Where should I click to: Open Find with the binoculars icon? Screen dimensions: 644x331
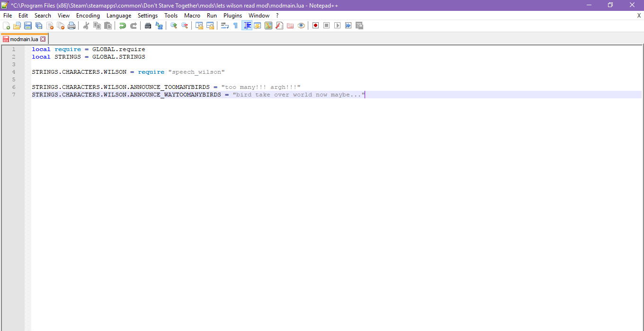pos(148,26)
